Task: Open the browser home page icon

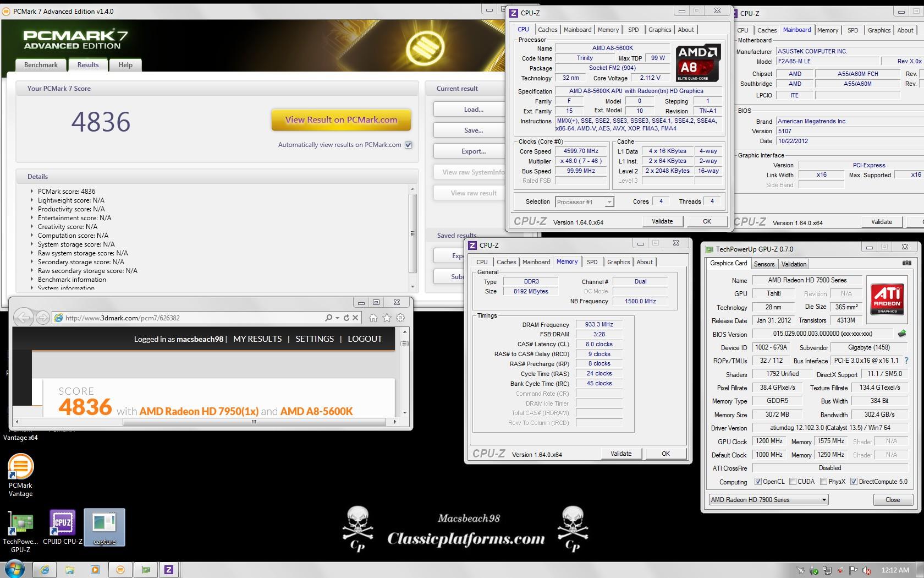Action: (x=373, y=318)
